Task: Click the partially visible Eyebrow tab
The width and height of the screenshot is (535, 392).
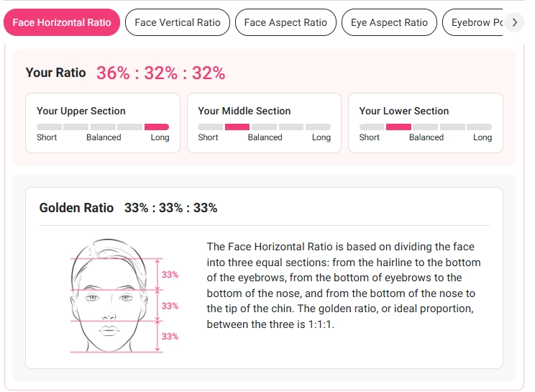Action: coord(476,22)
